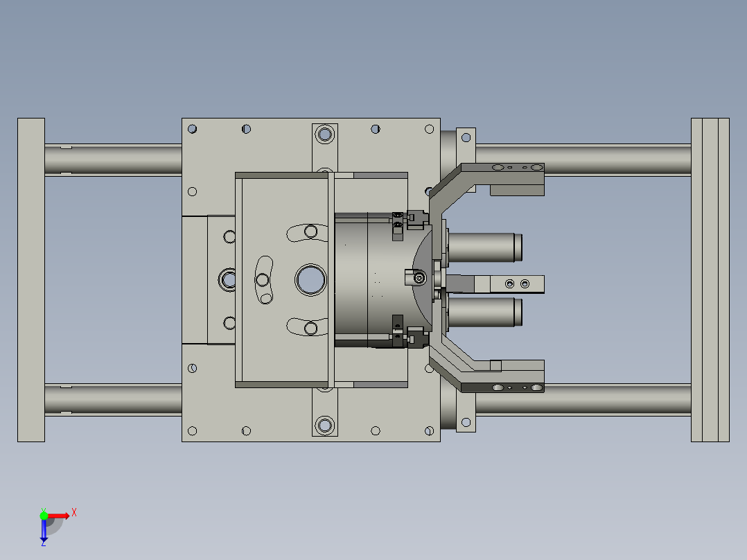Select the clamp screw on the chuck face
This screenshot has width=747, height=560.
coord(419,278)
